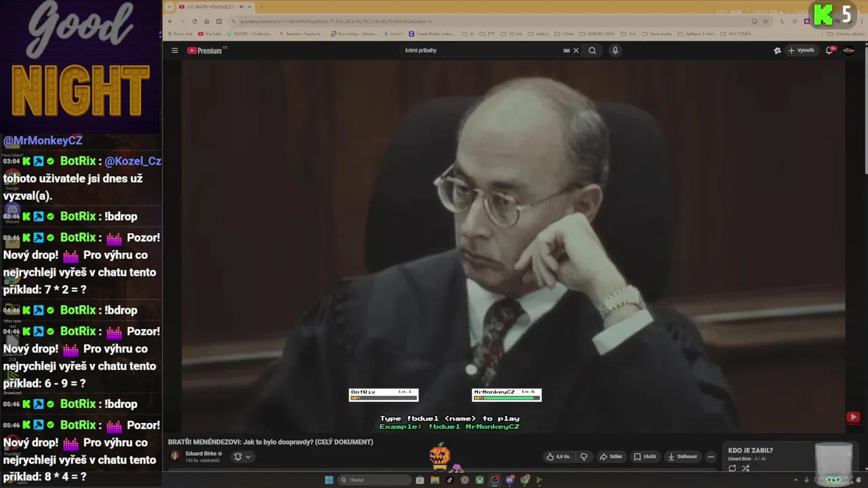Open Eduard Birke channel avatar
Screen dimensions: 868x488
point(175,456)
